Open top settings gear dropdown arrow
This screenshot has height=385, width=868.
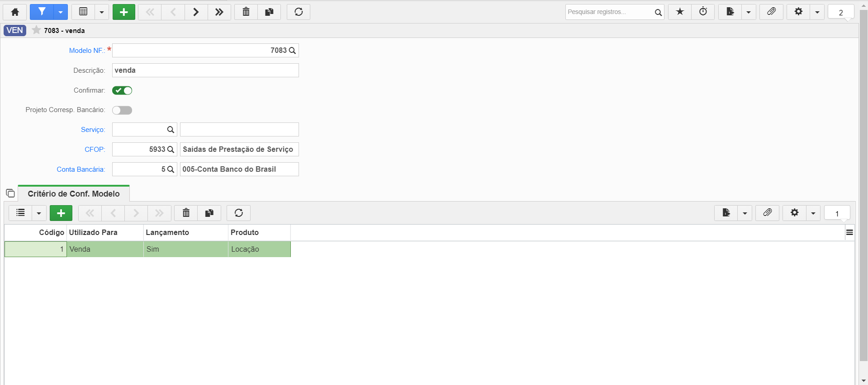coord(817,12)
